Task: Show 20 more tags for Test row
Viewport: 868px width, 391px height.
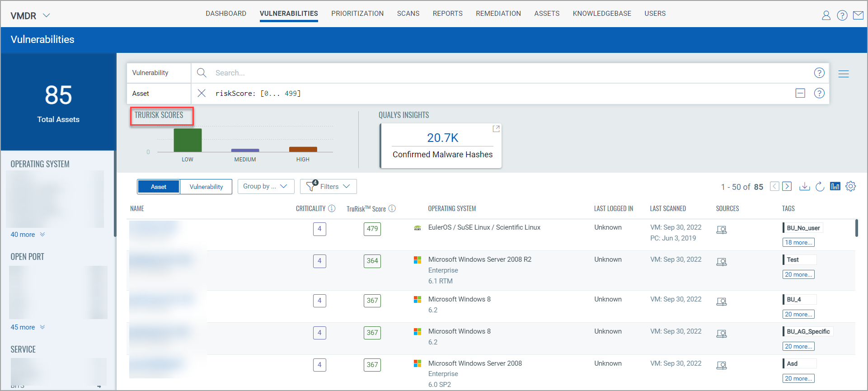Action: coord(798,274)
